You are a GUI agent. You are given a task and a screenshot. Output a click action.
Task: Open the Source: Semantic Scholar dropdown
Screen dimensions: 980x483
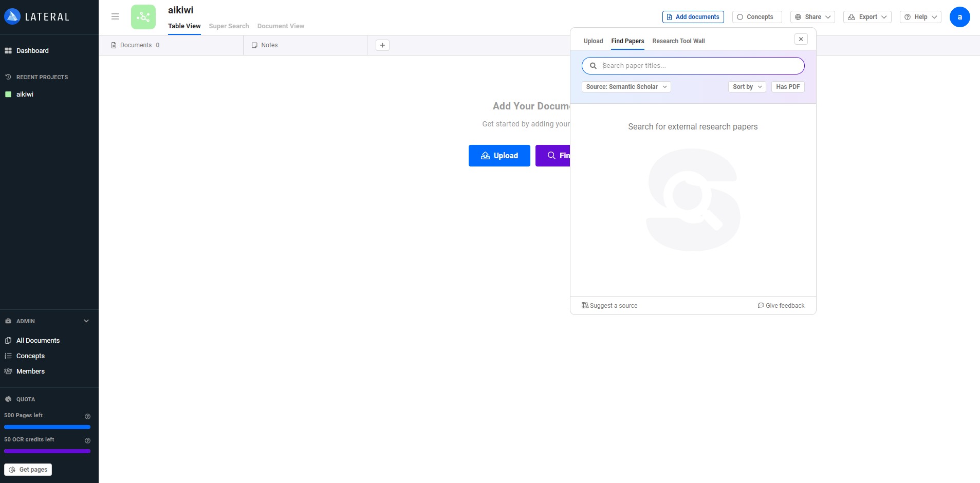tap(626, 87)
